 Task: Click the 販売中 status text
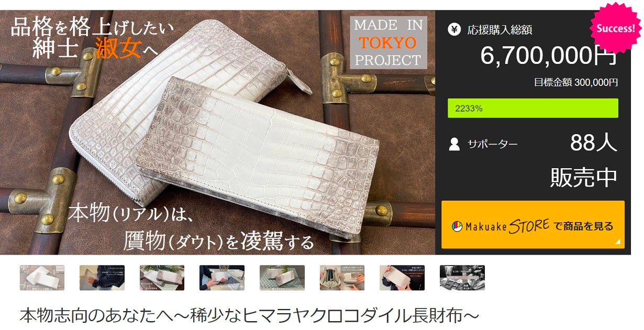[584, 177]
